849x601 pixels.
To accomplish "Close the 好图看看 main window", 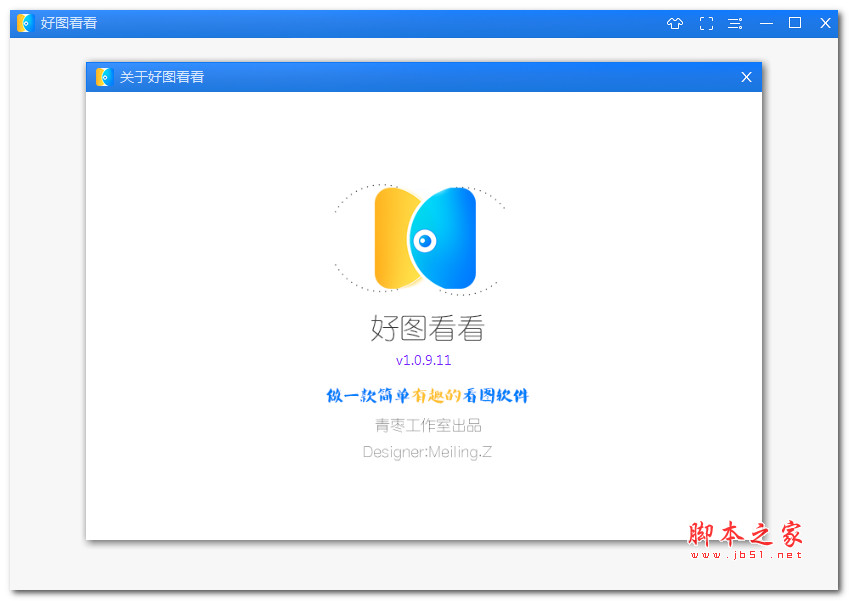I will 825,23.
